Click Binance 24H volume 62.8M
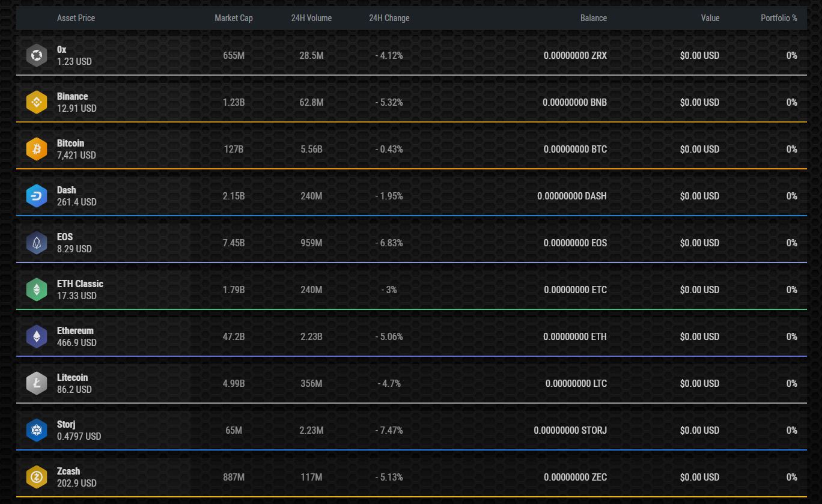This screenshot has width=822, height=504. coord(311,102)
